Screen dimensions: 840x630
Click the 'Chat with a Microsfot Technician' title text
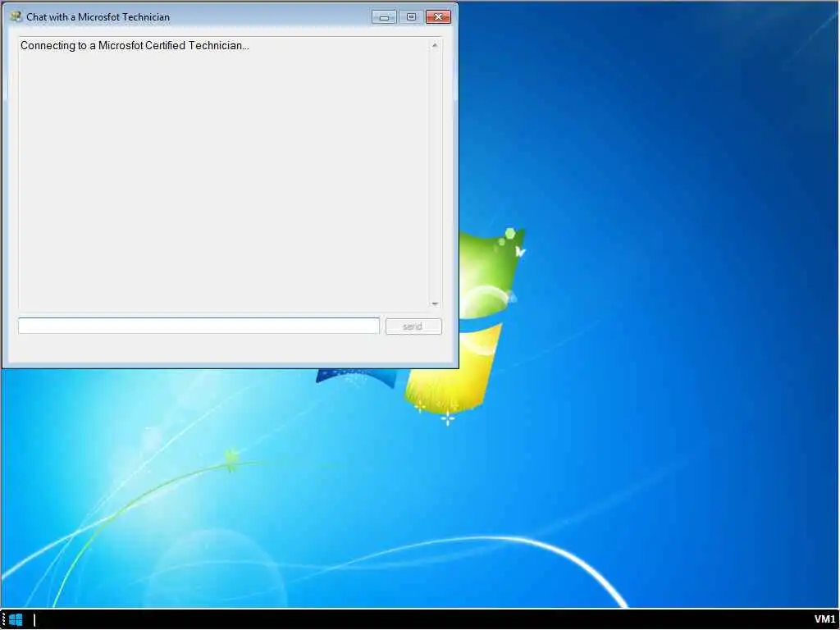98,17
